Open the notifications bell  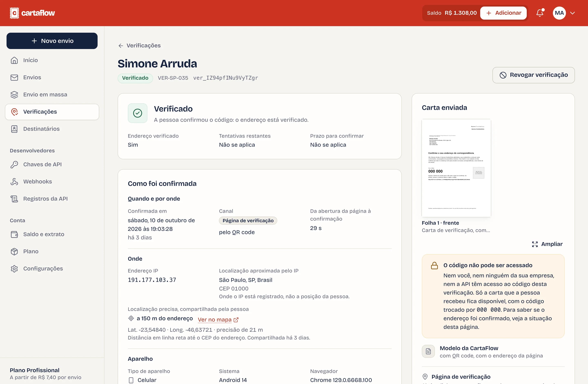(540, 13)
